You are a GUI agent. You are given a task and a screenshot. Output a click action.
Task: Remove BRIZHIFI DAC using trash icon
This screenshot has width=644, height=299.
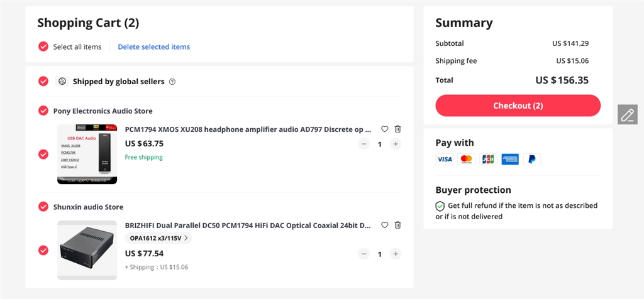[x=397, y=225]
